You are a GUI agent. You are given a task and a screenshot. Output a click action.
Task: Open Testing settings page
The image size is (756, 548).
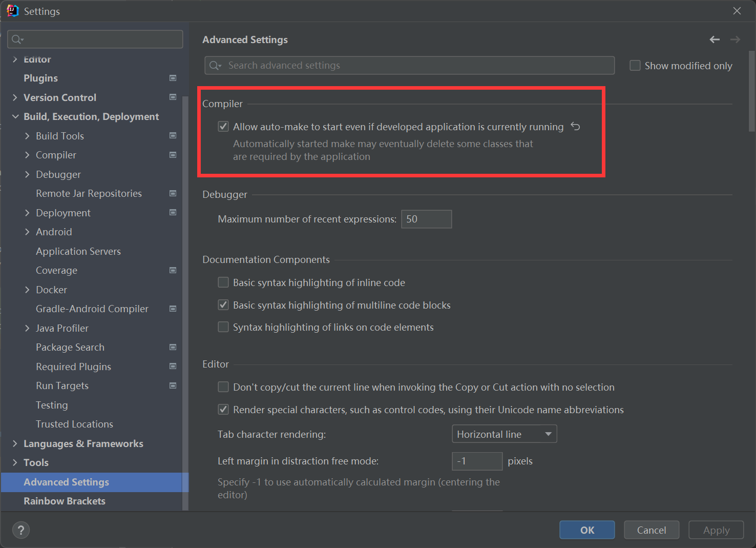52,405
